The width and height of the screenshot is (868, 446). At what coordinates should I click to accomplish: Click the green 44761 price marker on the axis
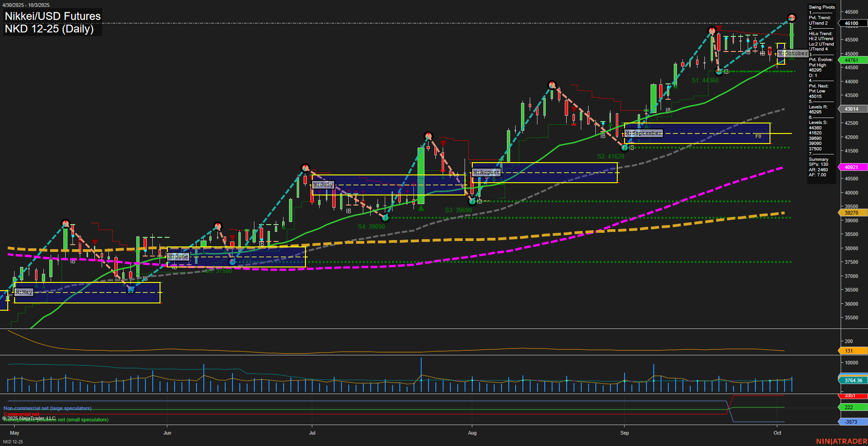852,60
